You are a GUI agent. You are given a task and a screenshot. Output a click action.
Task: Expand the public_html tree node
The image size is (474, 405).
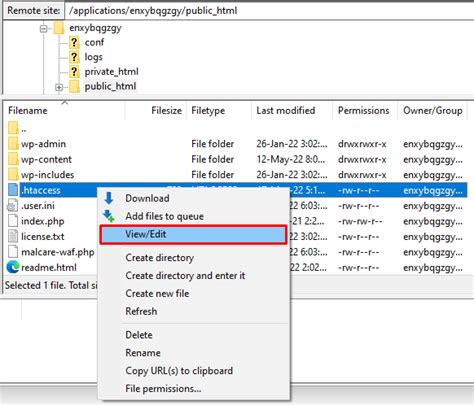tap(59, 87)
